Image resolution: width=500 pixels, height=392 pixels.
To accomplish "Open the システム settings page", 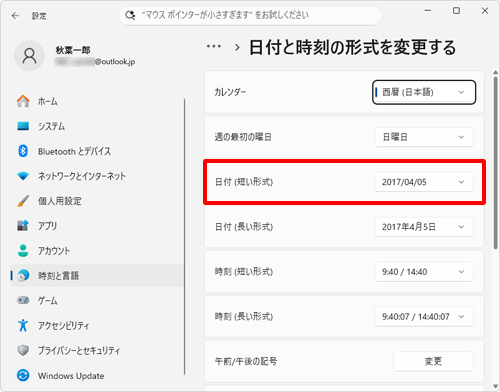I will point(97,126).
